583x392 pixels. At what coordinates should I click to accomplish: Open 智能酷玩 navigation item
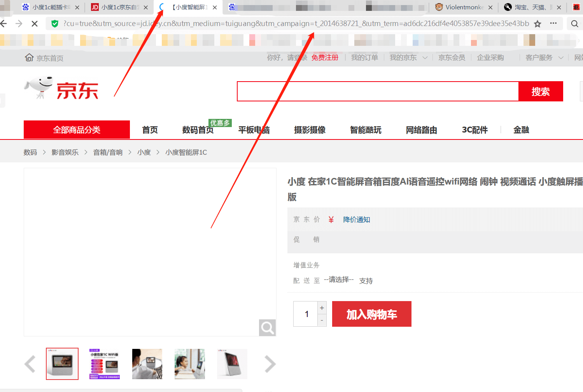[x=366, y=130]
